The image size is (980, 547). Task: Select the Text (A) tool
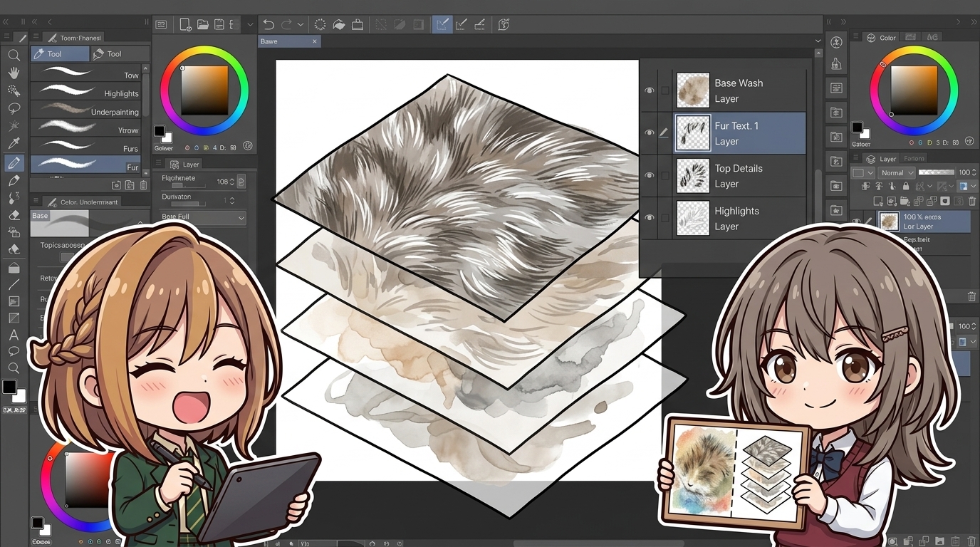(x=14, y=335)
